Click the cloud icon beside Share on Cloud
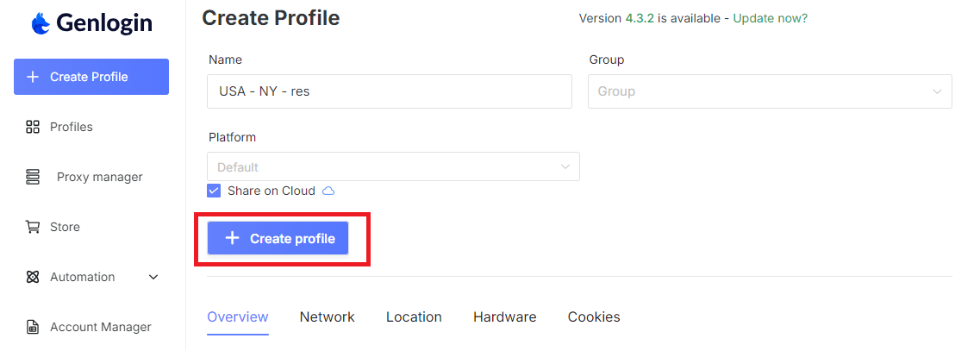 point(328,191)
